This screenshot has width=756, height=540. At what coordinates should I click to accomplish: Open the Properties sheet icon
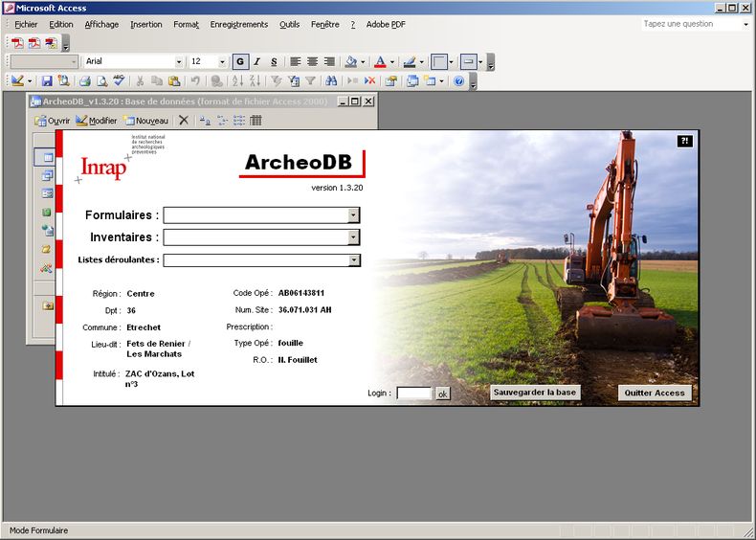point(391,81)
